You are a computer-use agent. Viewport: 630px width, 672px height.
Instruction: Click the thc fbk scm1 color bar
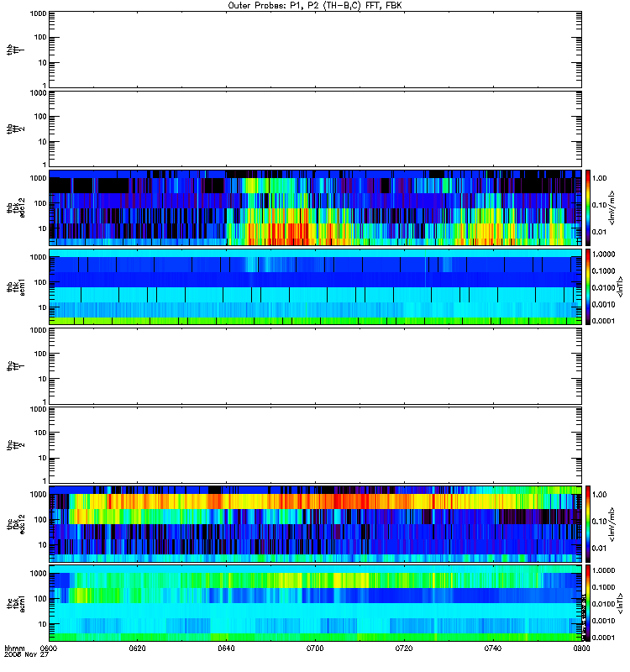(x=588, y=603)
